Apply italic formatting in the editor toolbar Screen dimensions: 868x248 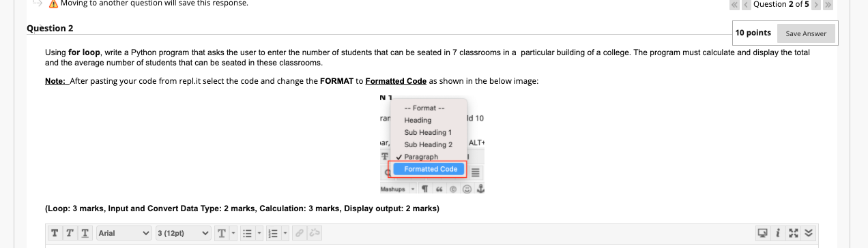(x=69, y=233)
